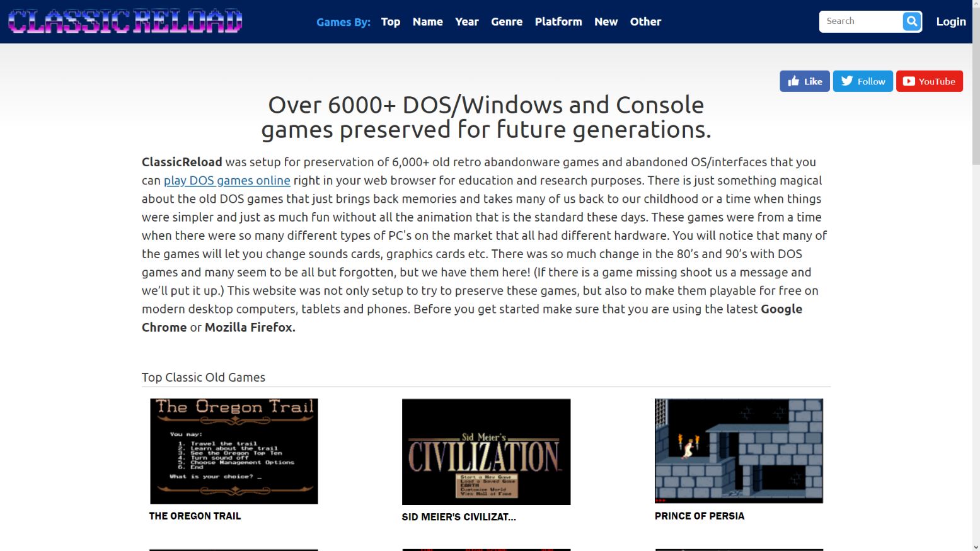
Task: Click the search magnifier icon
Action: 911,21
